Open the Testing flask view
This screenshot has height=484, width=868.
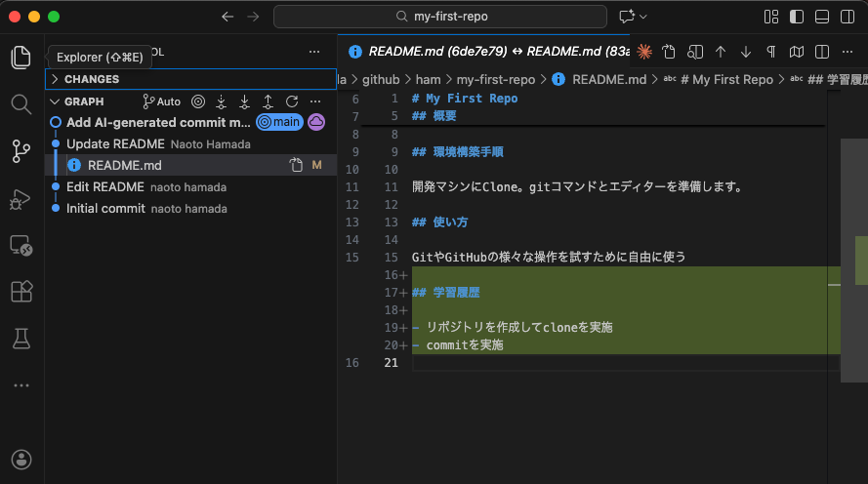[x=21, y=339]
